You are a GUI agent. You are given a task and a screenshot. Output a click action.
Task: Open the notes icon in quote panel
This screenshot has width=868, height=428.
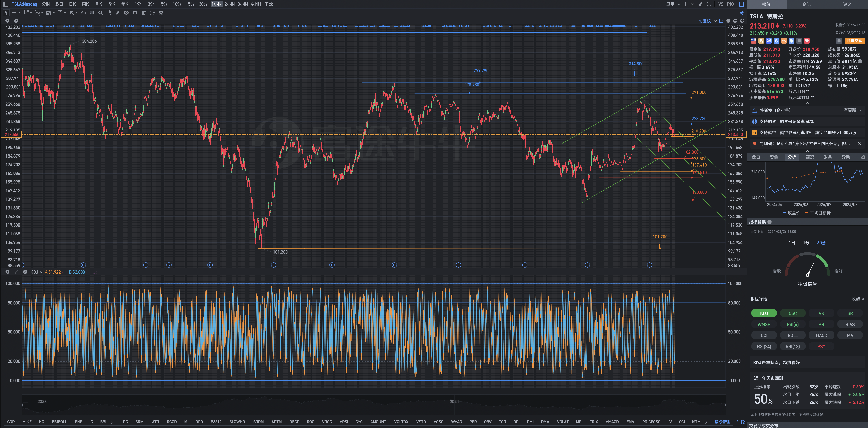799,41
